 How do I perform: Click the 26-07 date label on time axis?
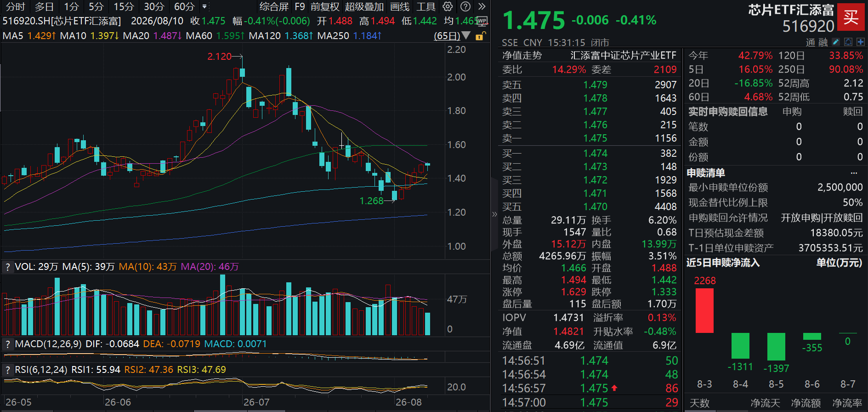pyautogui.click(x=256, y=402)
